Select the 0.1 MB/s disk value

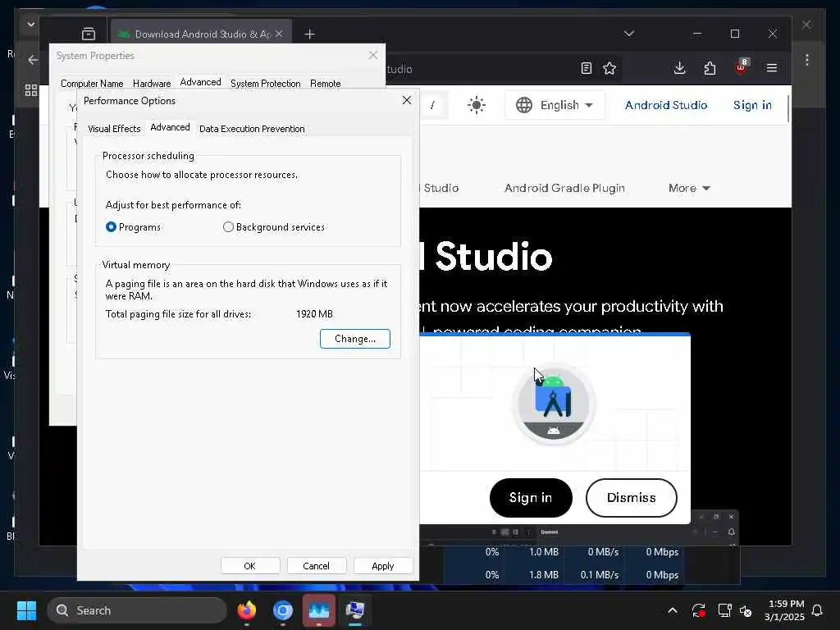click(x=600, y=575)
